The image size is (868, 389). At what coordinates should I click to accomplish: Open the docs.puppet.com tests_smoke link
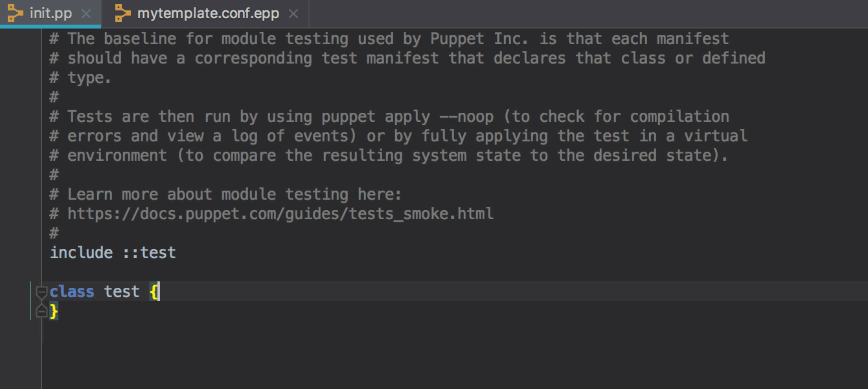[x=280, y=213]
